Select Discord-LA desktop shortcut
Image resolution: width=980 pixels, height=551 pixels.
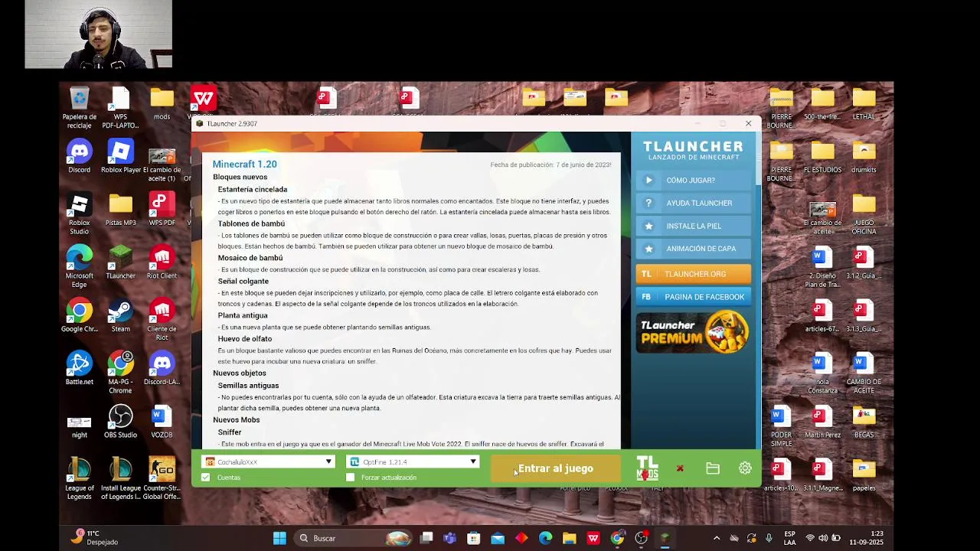(162, 369)
